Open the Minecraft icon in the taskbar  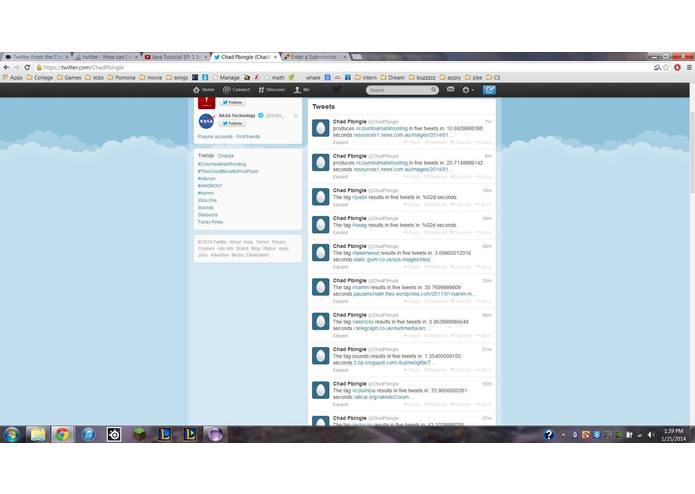(139, 435)
